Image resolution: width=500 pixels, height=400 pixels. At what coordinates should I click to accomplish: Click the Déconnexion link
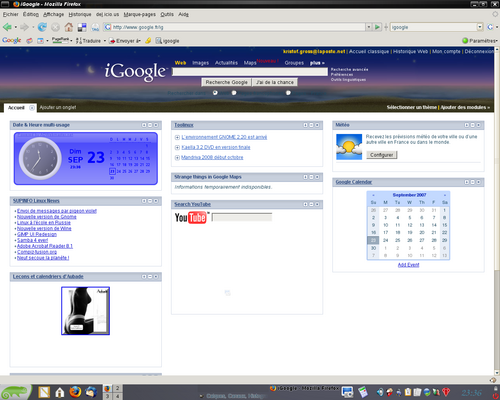pyautogui.click(x=479, y=51)
